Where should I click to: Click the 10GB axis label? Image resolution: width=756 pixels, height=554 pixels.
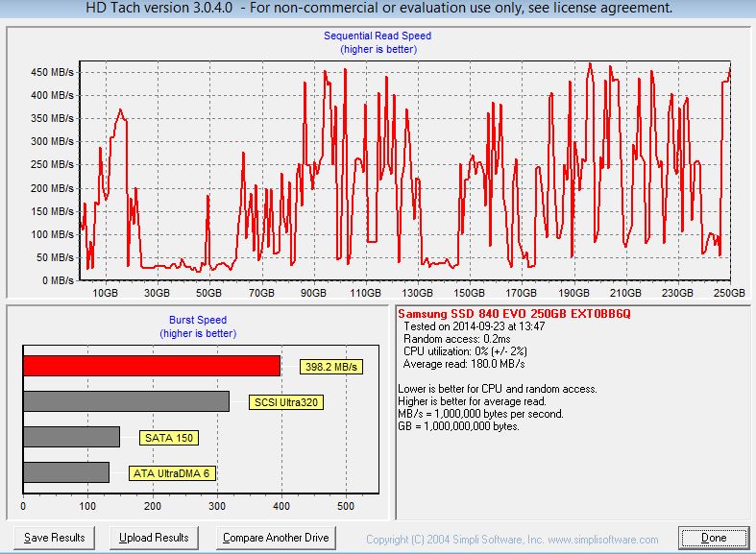click(x=105, y=293)
